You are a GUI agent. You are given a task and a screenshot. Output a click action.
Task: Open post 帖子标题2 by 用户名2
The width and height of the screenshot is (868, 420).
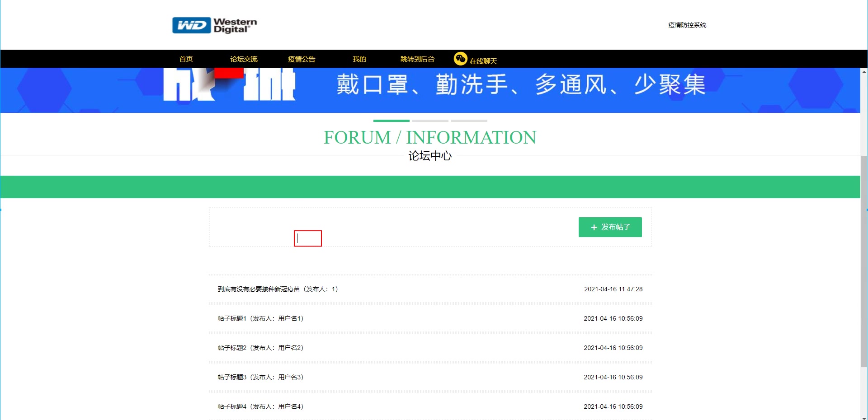click(260, 348)
